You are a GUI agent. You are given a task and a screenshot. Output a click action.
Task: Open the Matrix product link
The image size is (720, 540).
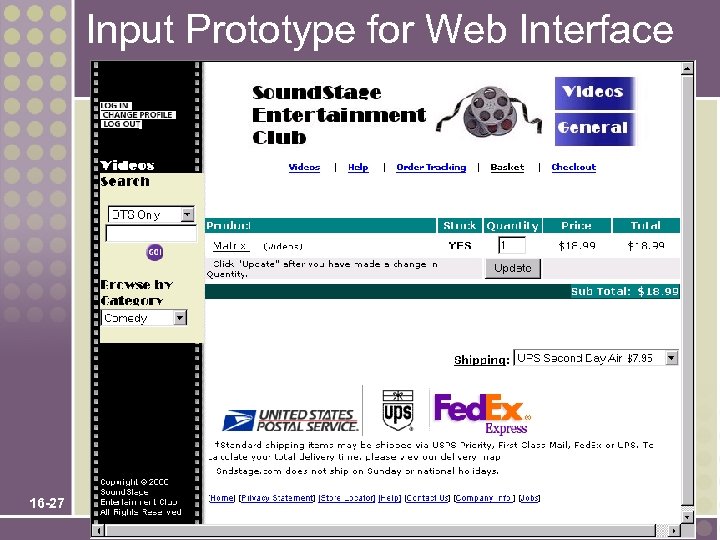click(x=231, y=246)
